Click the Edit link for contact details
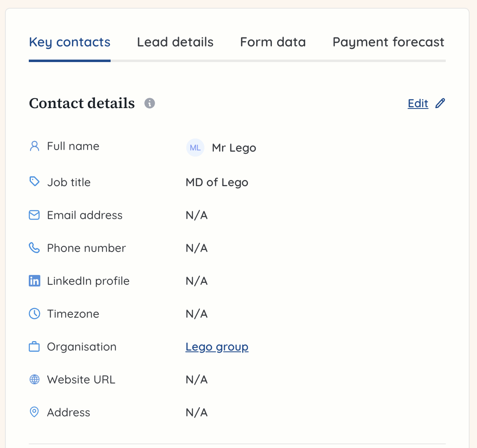This screenshot has height=448, width=477. 417,103
